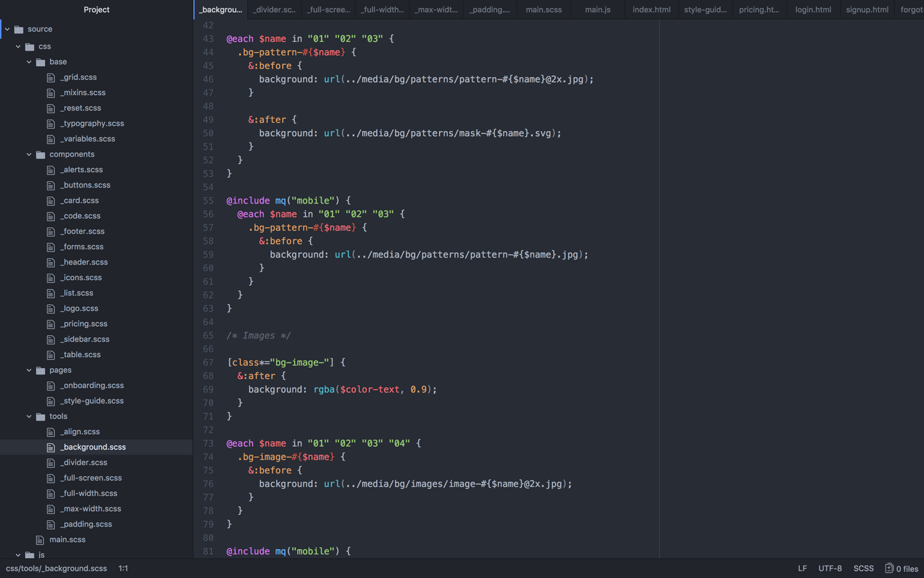The image size is (924, 578).
Task: Click the UTF-8 encoding indicator
Action: tap(830, 568)
